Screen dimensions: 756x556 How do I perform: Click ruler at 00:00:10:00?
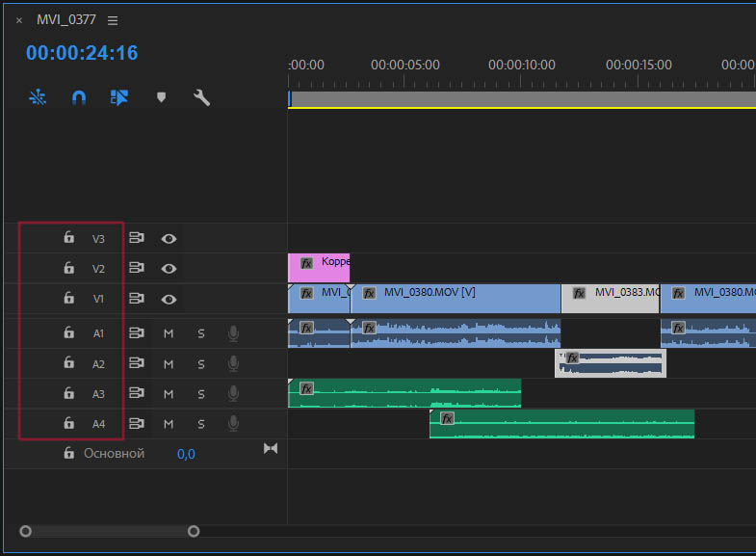[x=521, y=66]
